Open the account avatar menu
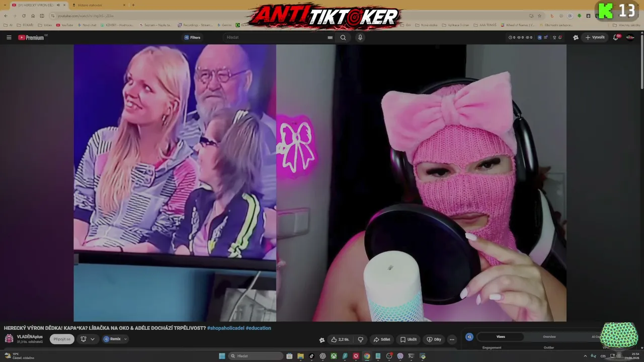This screenshot has height=362, width=644. click(630, 37)
